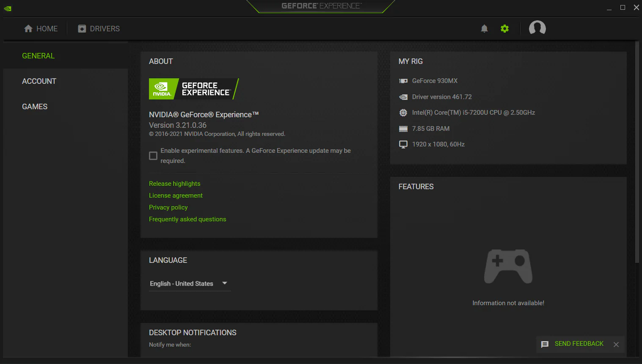The height and width of the screenshot is (364, 642).
Task: Dismiss the Send Feedback popup
Action: pos(616,345)
